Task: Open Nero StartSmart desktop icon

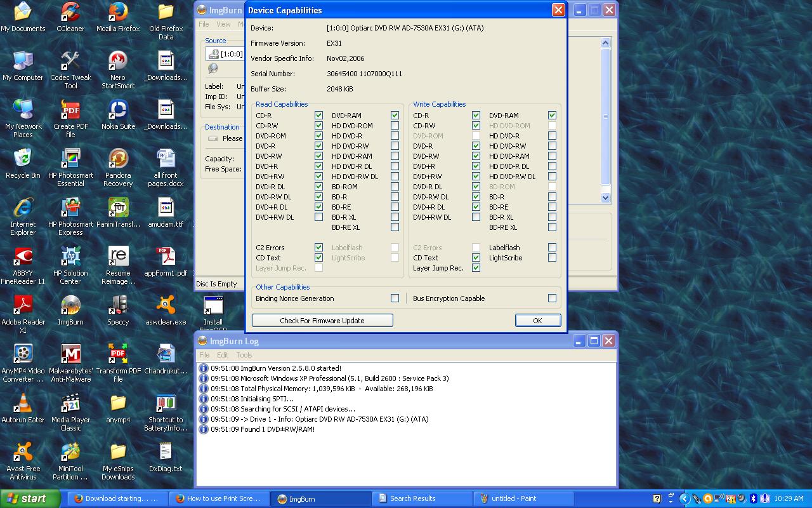Action: (x=118, y=62)
